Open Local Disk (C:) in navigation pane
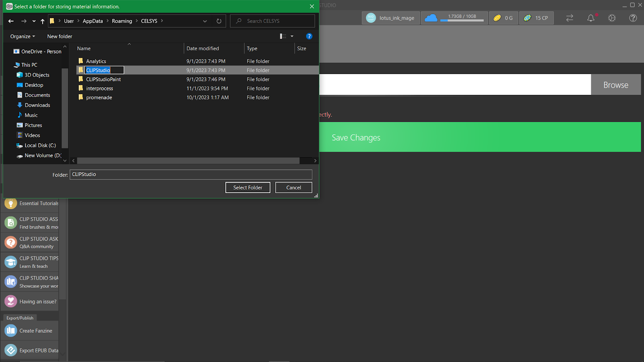 [x=36, y=145]
